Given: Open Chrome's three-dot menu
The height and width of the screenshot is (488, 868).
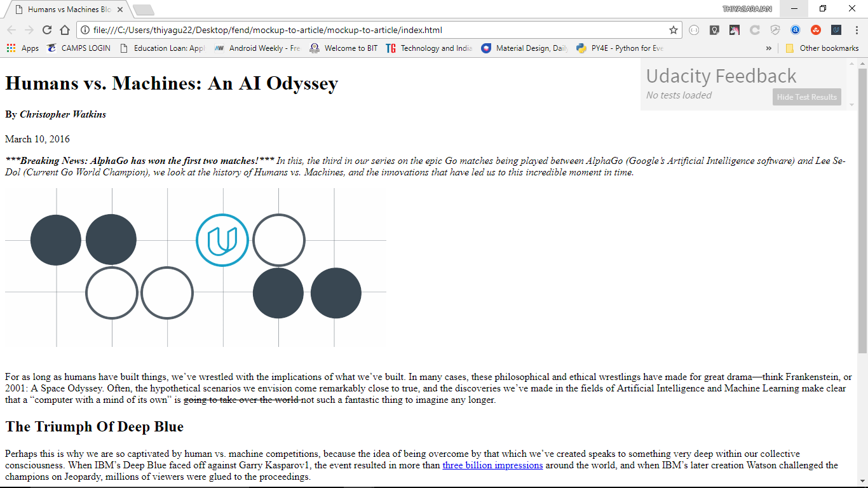Looking at the screenshot, I should (857, 30).
